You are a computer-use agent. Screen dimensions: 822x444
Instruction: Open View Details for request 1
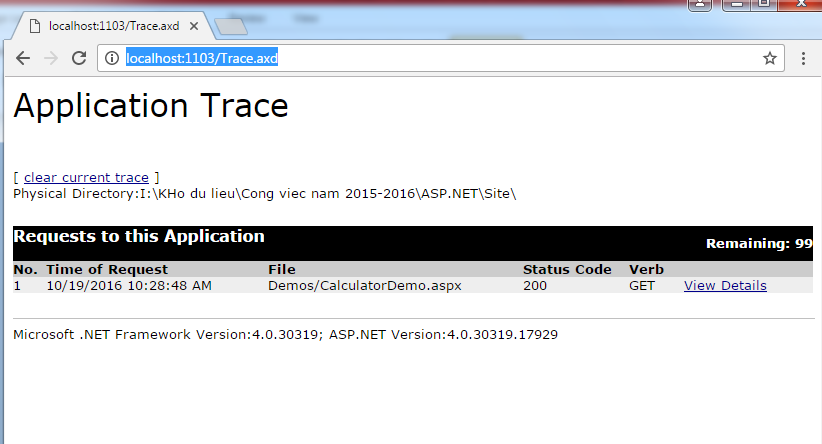pyautogui.click(x=725, y=286)
